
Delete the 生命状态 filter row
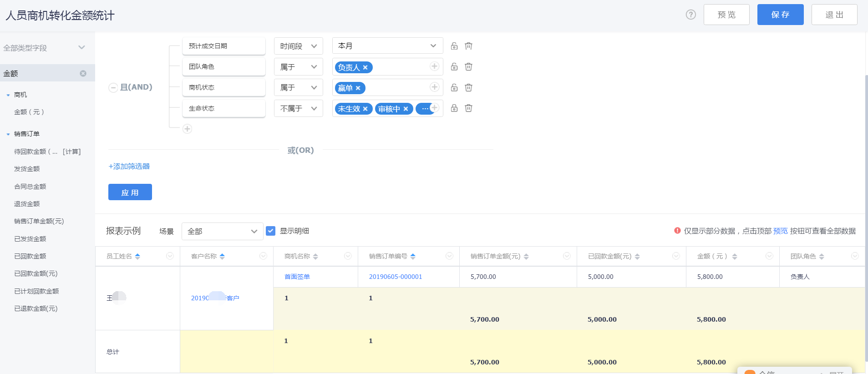468,108
